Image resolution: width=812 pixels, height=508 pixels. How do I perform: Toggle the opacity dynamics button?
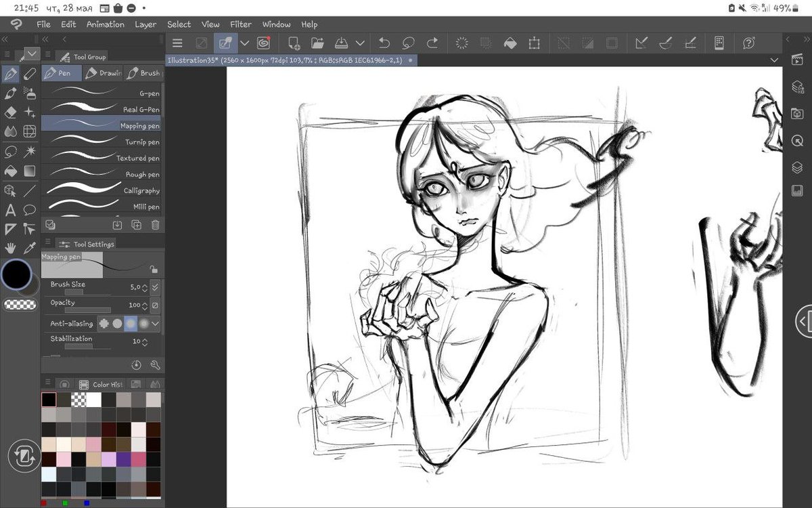155,305
